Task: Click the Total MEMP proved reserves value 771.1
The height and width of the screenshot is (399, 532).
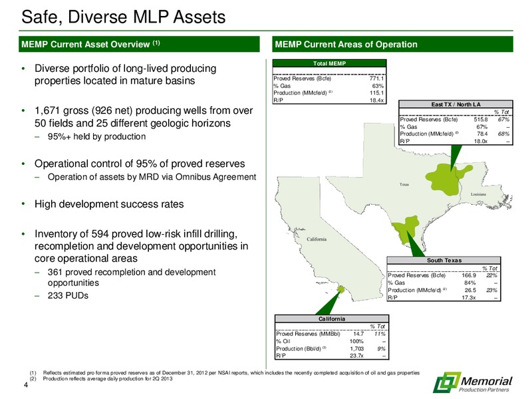Action: pos(376,78)
